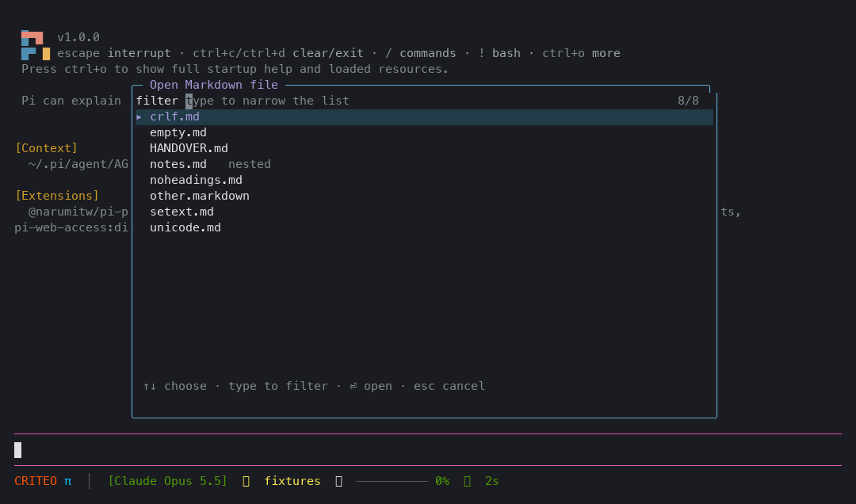856x504 pixels.
Task: Click the icon after fixtures
Action: pyautogui.click(x=338, y=481)
